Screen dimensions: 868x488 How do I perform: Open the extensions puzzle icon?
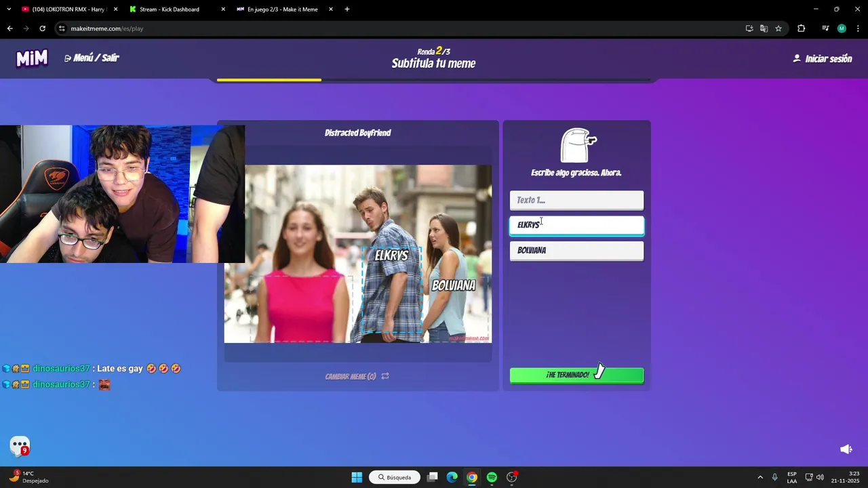[x=802, y=28]
